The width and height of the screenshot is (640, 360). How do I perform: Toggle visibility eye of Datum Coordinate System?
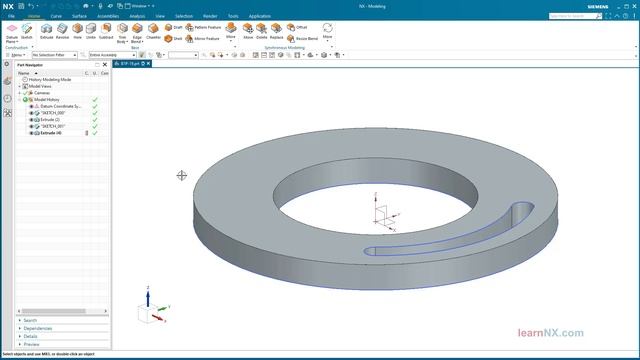tap(31, 106)
